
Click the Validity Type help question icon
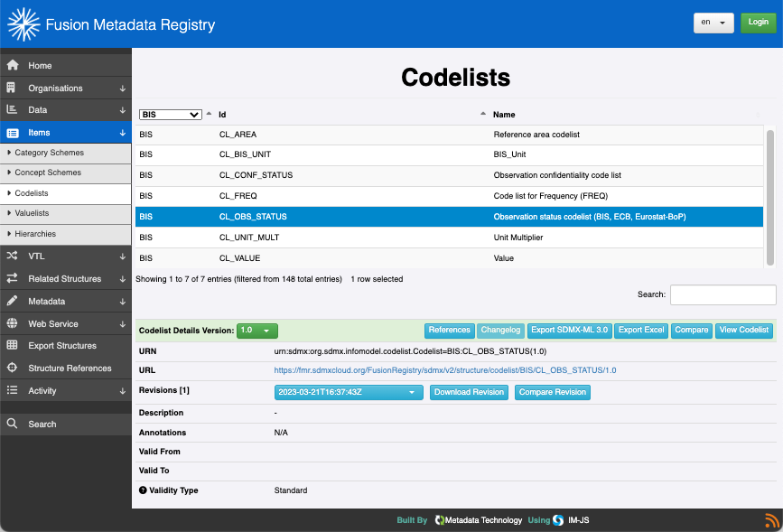click(x=143, y=490)
